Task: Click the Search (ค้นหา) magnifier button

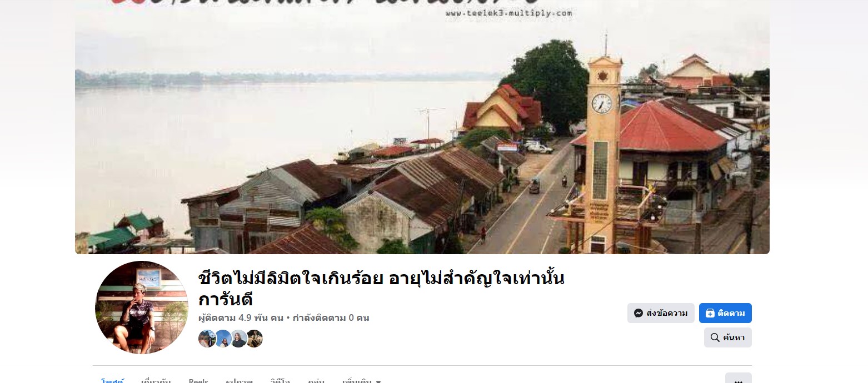Action: pos(727,337)
